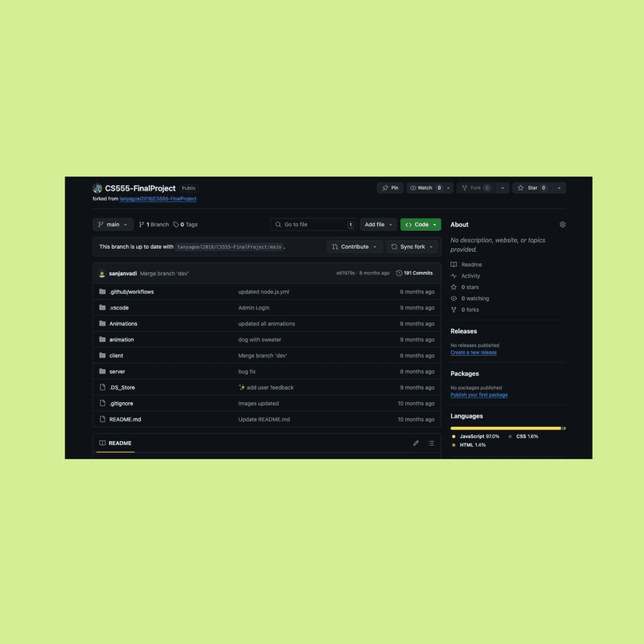This screenshot has width=644, height=644.
Task: View 0 watching in About
Action: [471, 299]
